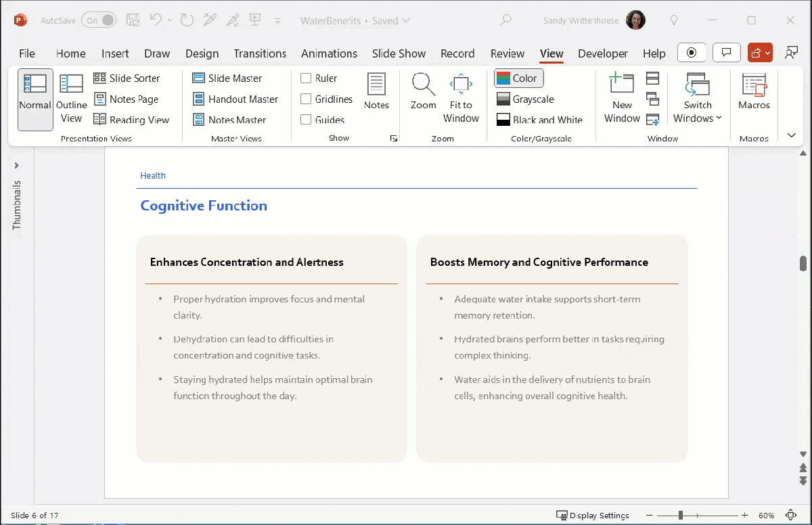Select Color display mode
This screenshot has height=525, width=812.
coord(518,78)
